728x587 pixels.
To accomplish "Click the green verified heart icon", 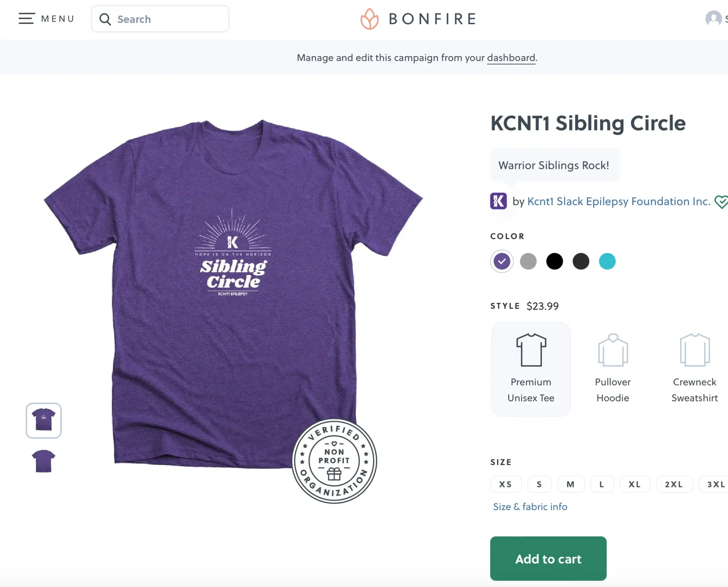I will click(721, 202).
